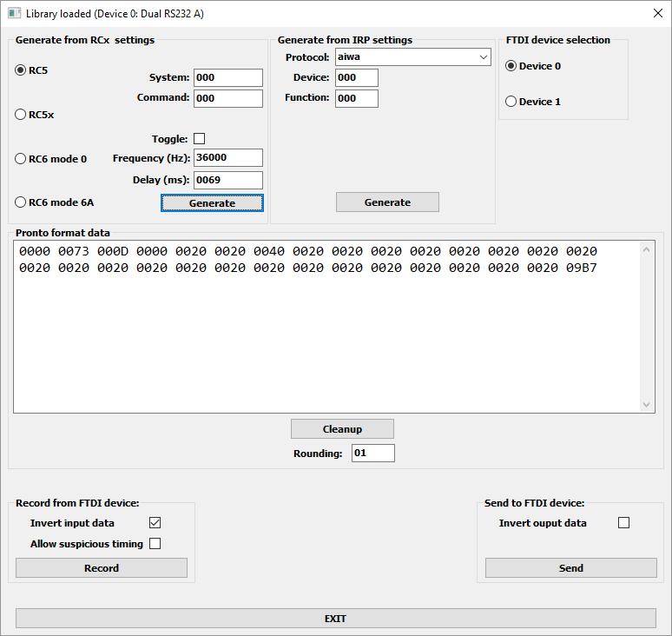Check Invert output data box
672x636 pixels.
[x=623, y=523]
